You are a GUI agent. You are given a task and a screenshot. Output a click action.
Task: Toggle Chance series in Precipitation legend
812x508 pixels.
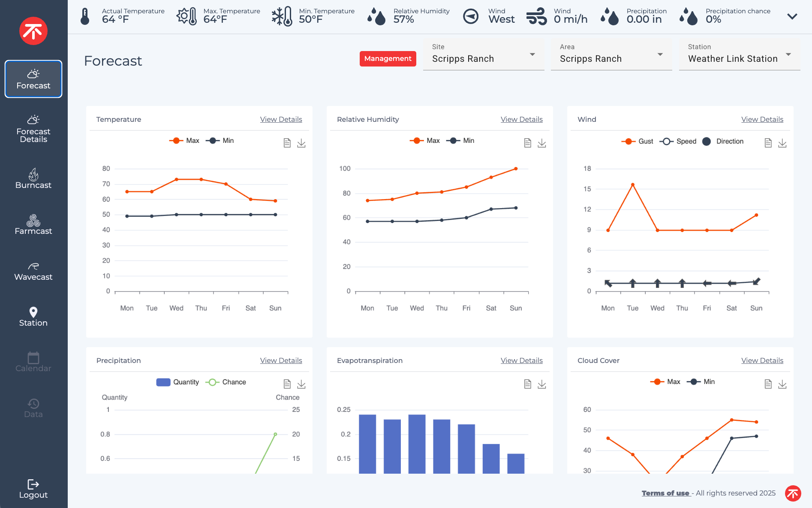point(226,382)
